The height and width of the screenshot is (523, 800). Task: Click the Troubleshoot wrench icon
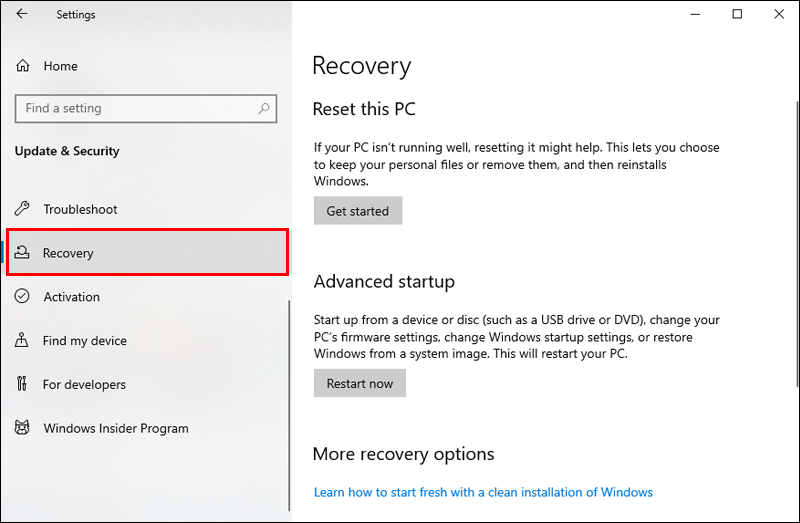click(23, 209)
